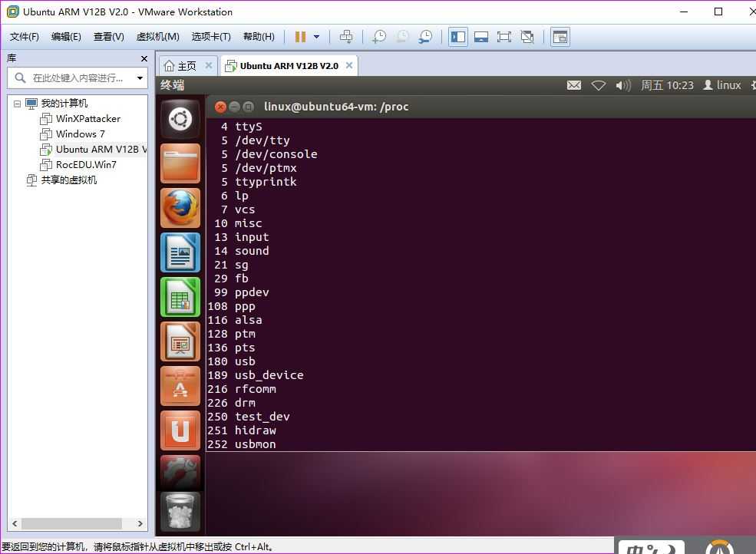Click the terminal line '252 usbmon'
The image size is (756, 554).
(242, 444)
